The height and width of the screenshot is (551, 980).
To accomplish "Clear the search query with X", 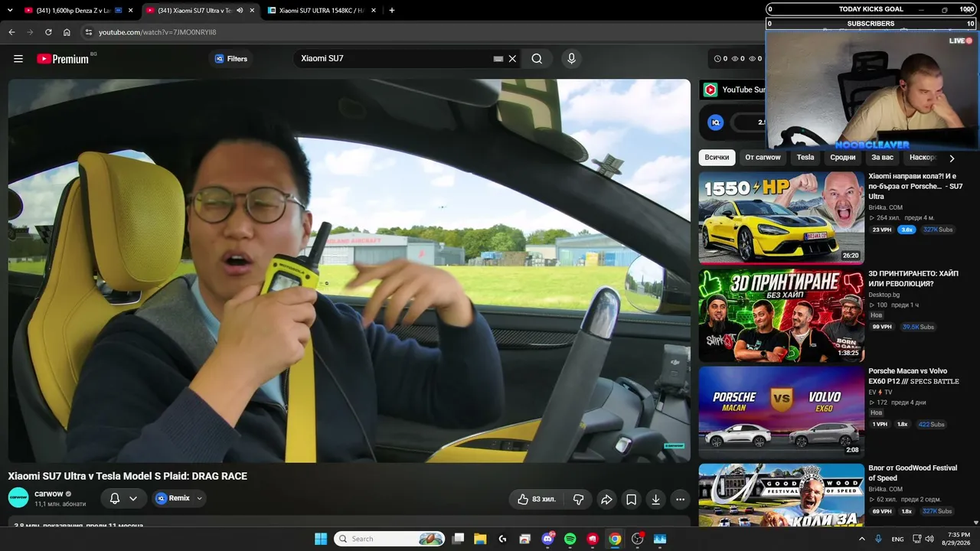I will pos(513,59).
